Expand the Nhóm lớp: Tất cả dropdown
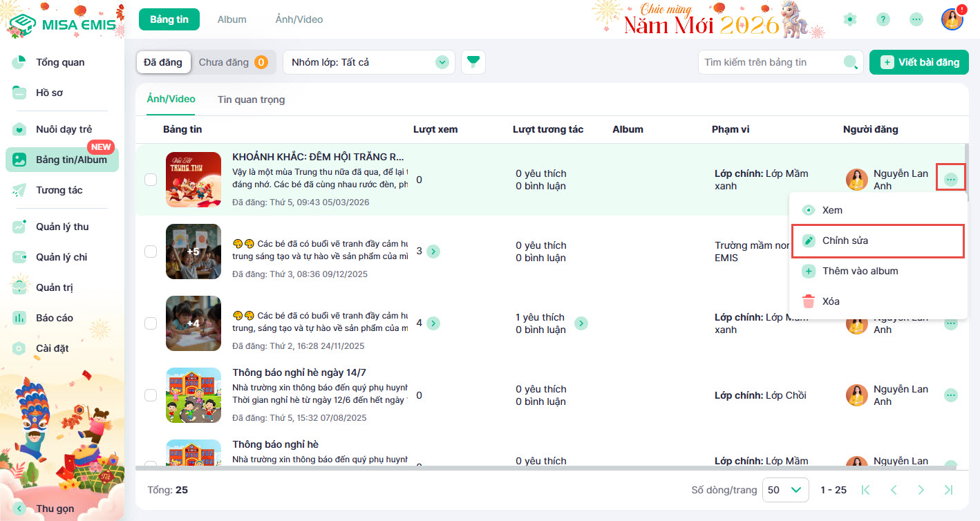This screenshot has width=980, height=521. click(442, 62)
